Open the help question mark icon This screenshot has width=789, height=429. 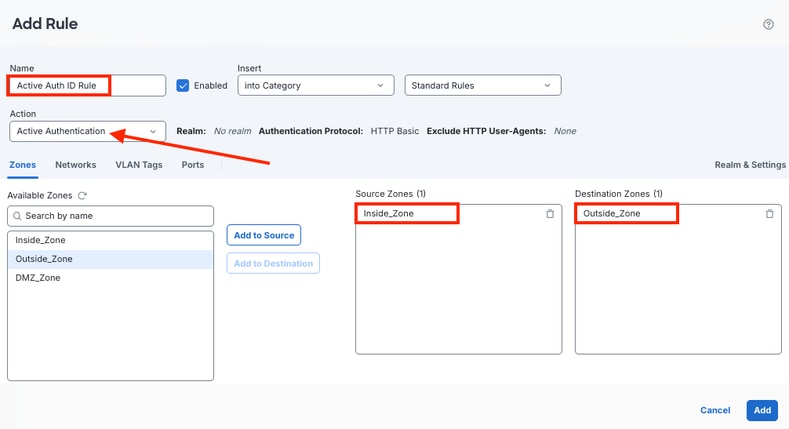click(768, 24)
